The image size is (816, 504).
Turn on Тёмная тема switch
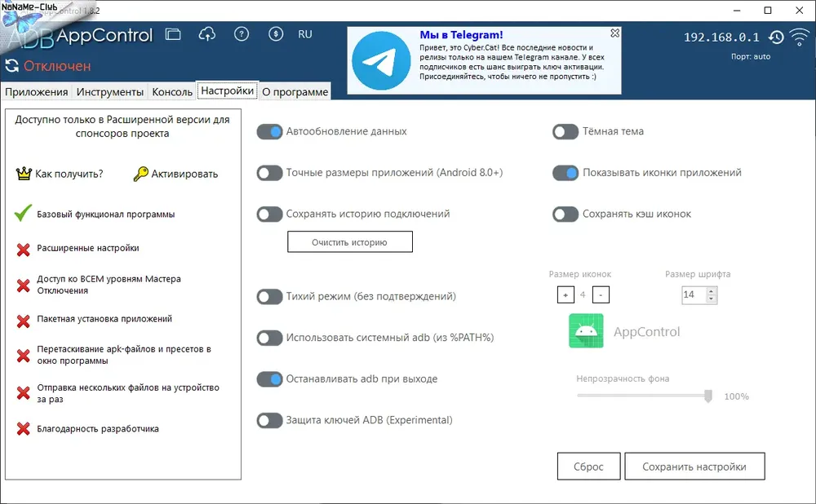coord(565,131)
